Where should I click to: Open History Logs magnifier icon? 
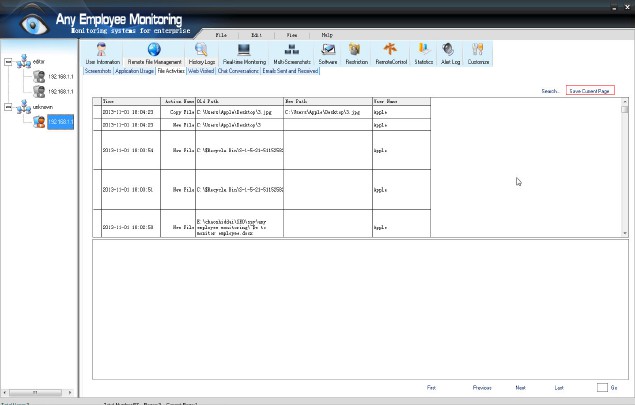pos(201,49)
